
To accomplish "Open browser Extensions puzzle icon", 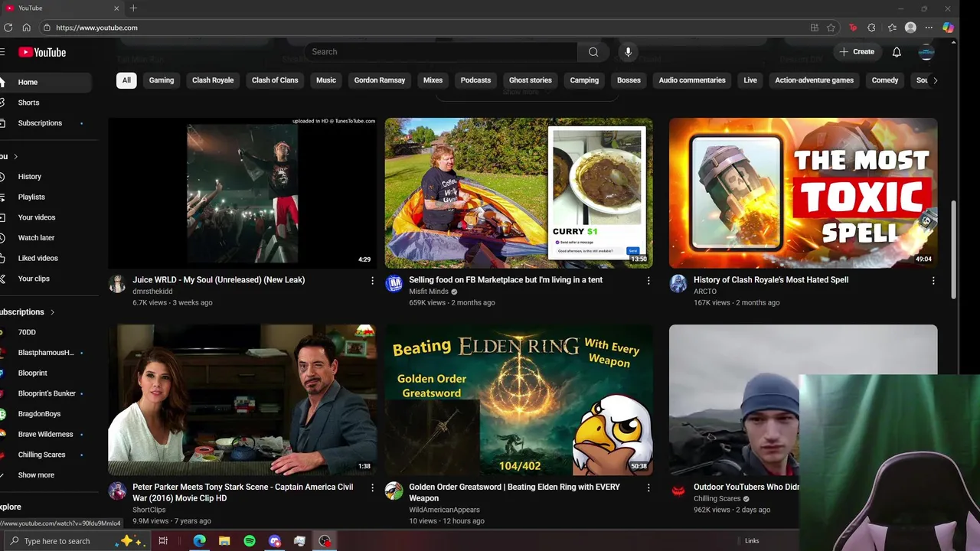I will 871,28.
